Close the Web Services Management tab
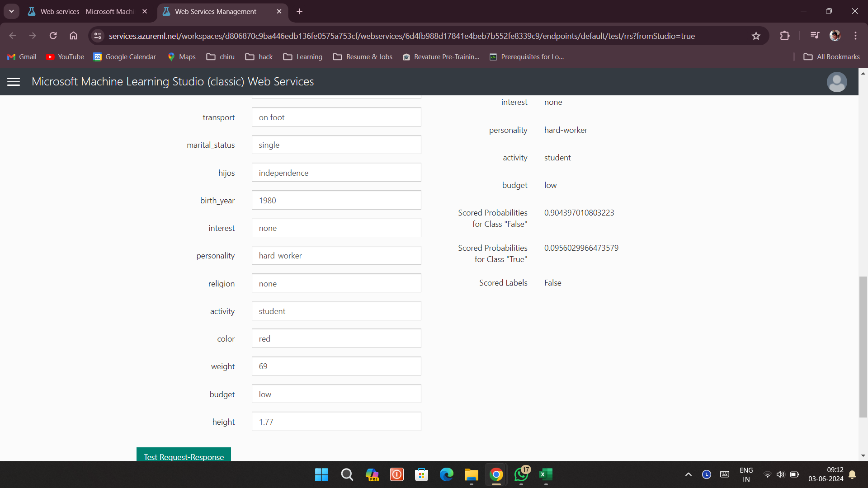This screenshot has width=868, height=488. 279,11
